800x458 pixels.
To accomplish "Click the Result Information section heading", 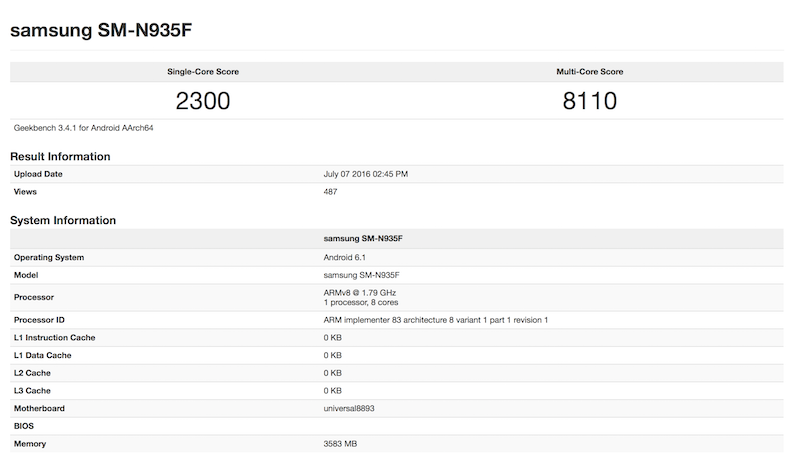I will click(60, 156).
